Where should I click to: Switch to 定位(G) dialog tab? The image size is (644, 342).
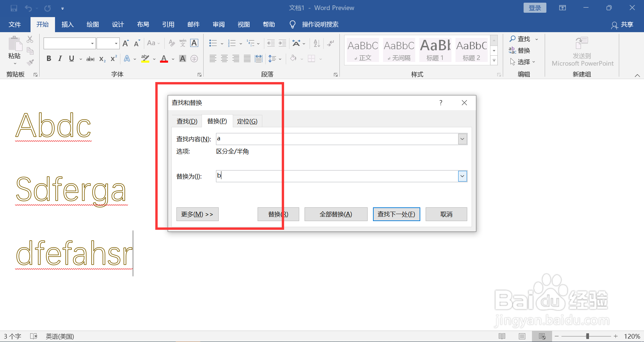point(247,121)
